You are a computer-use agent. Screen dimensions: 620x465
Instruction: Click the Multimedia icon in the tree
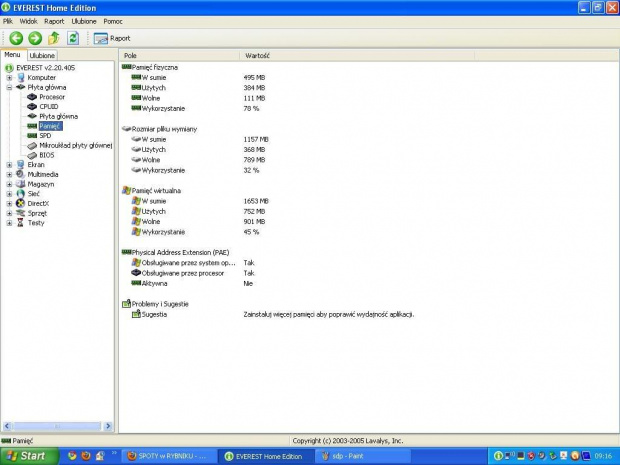pos(21,174)
